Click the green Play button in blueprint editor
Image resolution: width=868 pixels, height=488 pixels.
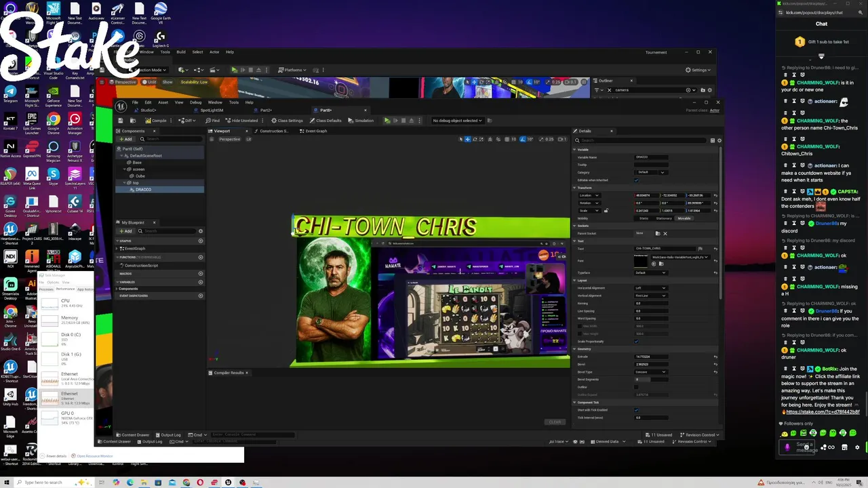pos(387,121)
